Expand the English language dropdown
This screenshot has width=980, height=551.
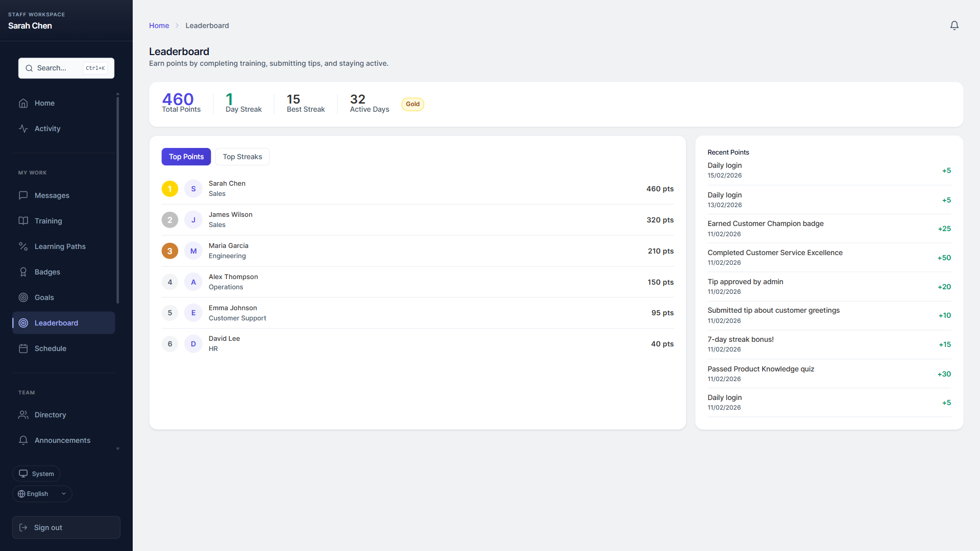(x=42, y=494)
